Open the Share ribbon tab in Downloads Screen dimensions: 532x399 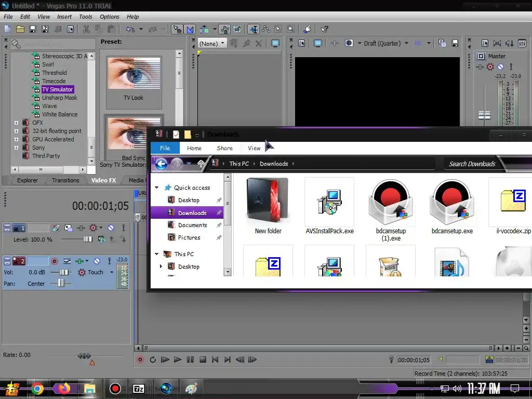click(x=224, y=148)
